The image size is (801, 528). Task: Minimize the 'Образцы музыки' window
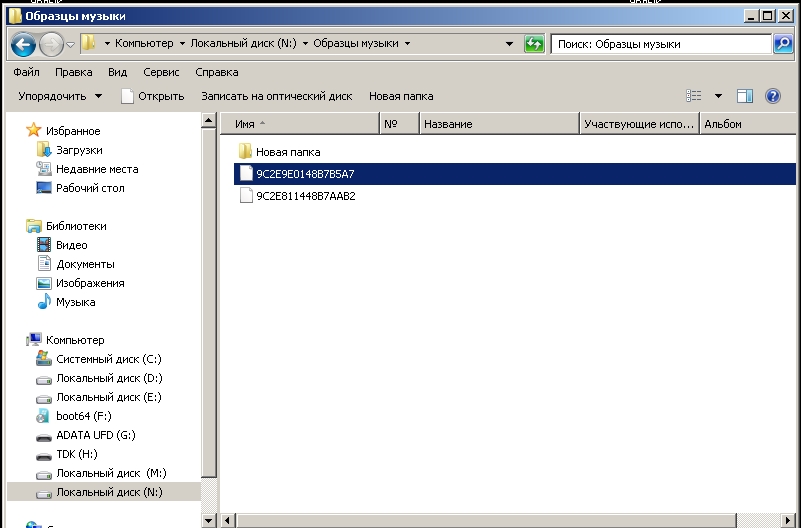[x=750, y=16]
